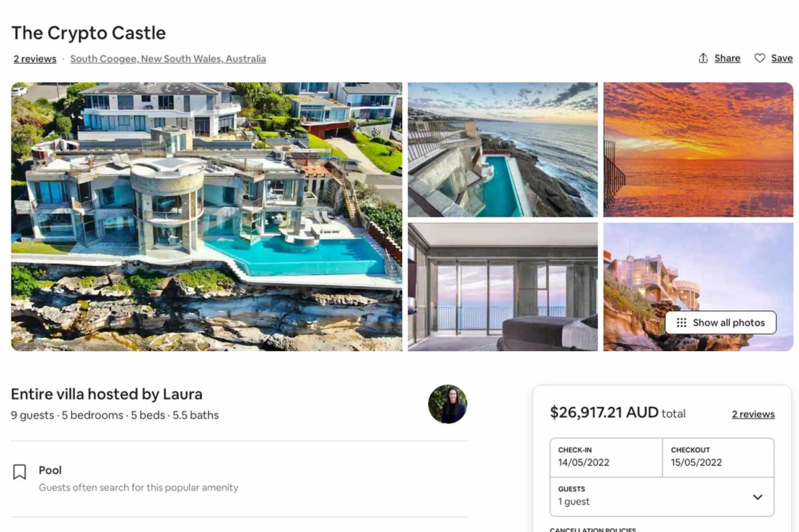Click the heart Save icon
Screen dimensions: 799x532
(760, 58)
